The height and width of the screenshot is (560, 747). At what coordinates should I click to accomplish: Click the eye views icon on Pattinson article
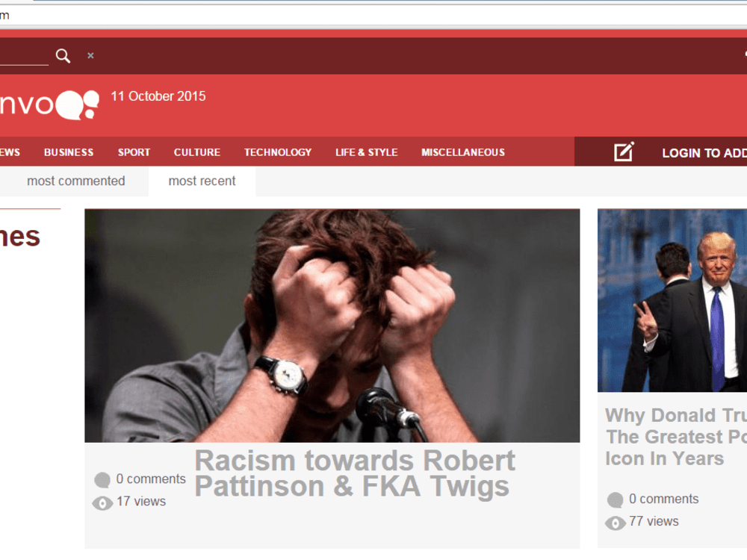[x=102, y=503]
